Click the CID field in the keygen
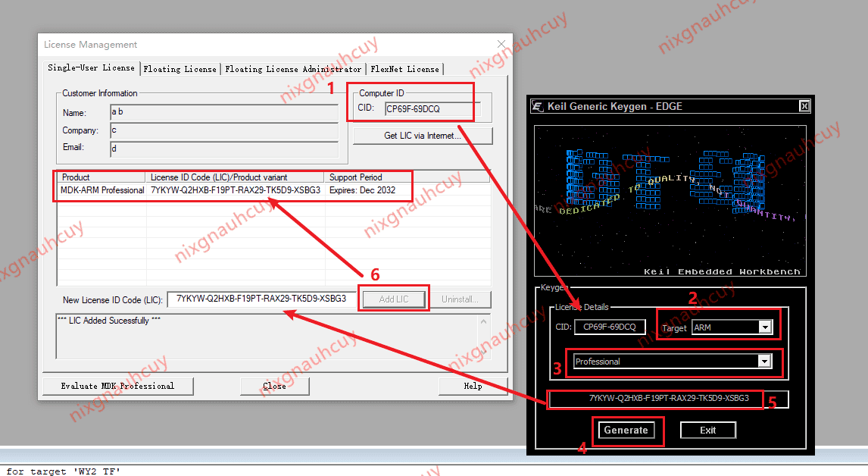Viewport: 868px width, 476px height. coord(610,327)
